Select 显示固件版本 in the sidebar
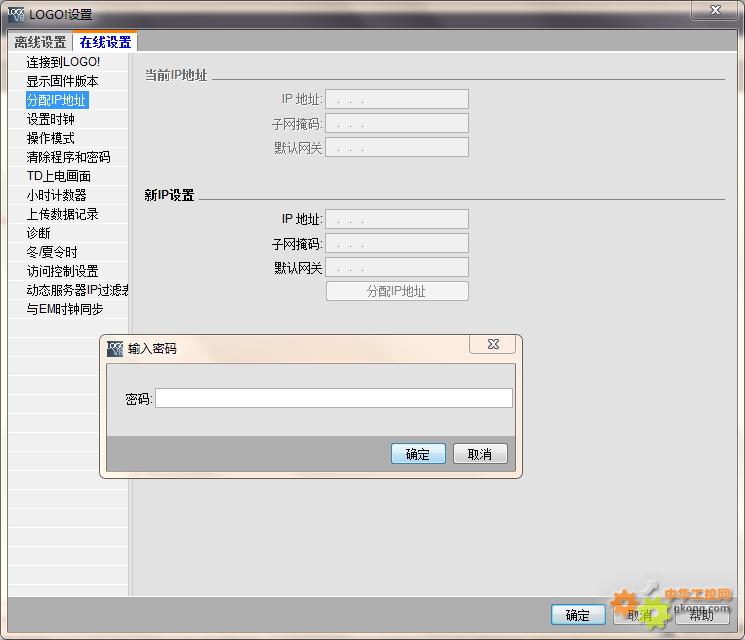This screenshot has height=640, width=745. 62,81
